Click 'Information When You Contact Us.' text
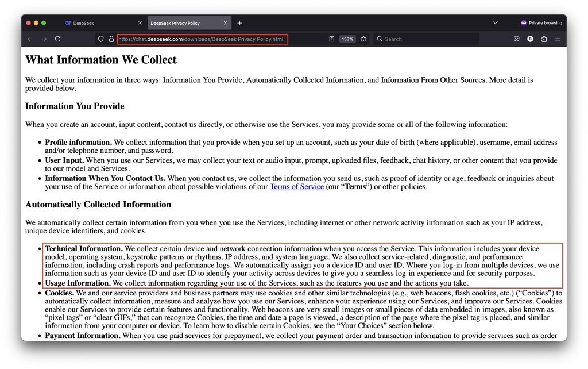 pos(106,178)
